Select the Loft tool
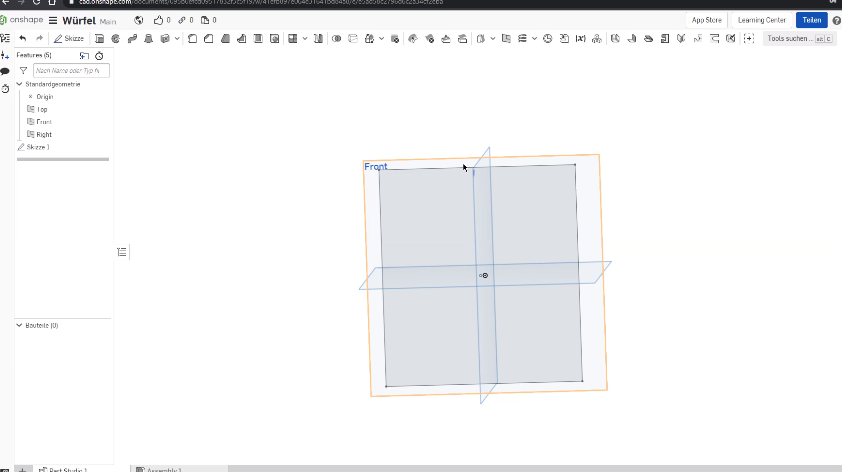The image size is (842, 472). pos(149,38)
